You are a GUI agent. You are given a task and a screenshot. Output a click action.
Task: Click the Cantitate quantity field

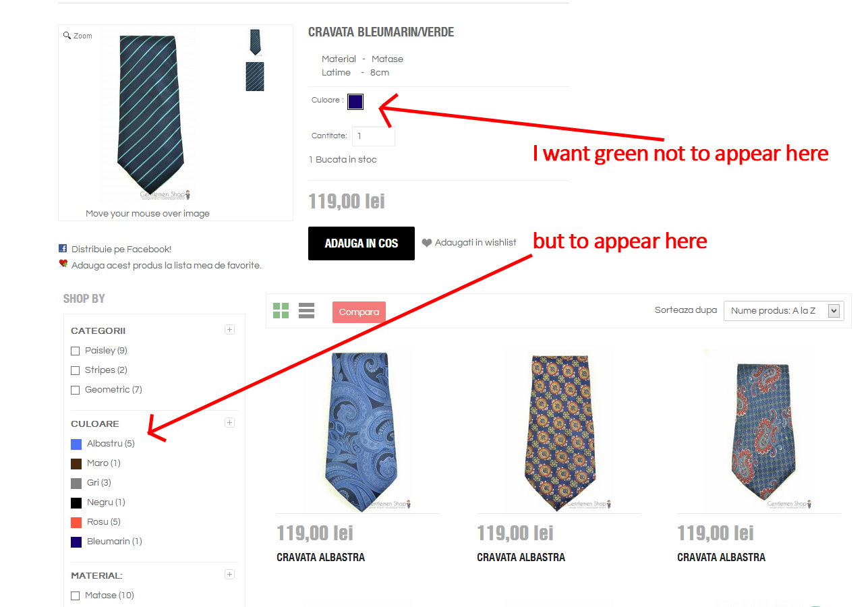pos(374,136)
